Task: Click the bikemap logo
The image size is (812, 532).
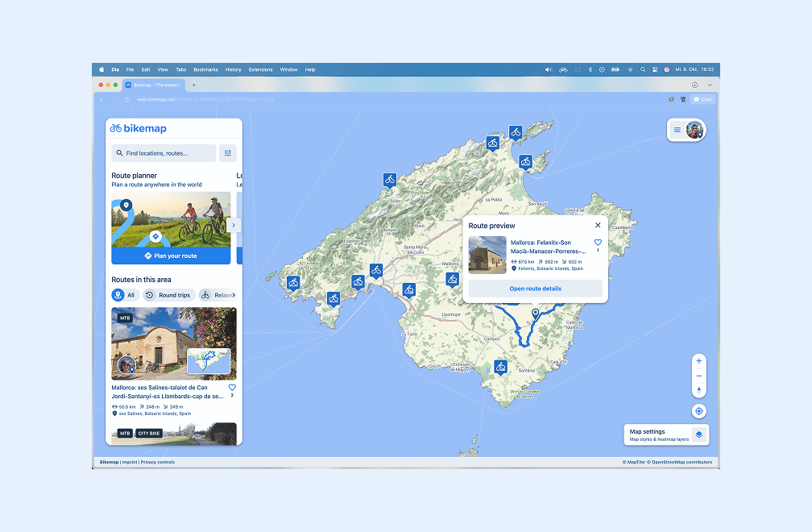Action: coord(139,128)
